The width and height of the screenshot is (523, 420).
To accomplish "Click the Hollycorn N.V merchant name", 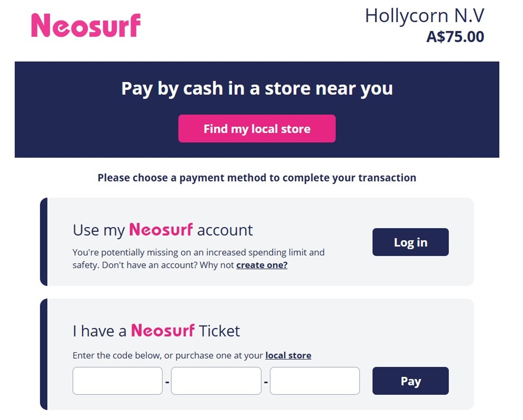I will coord(425,16).
